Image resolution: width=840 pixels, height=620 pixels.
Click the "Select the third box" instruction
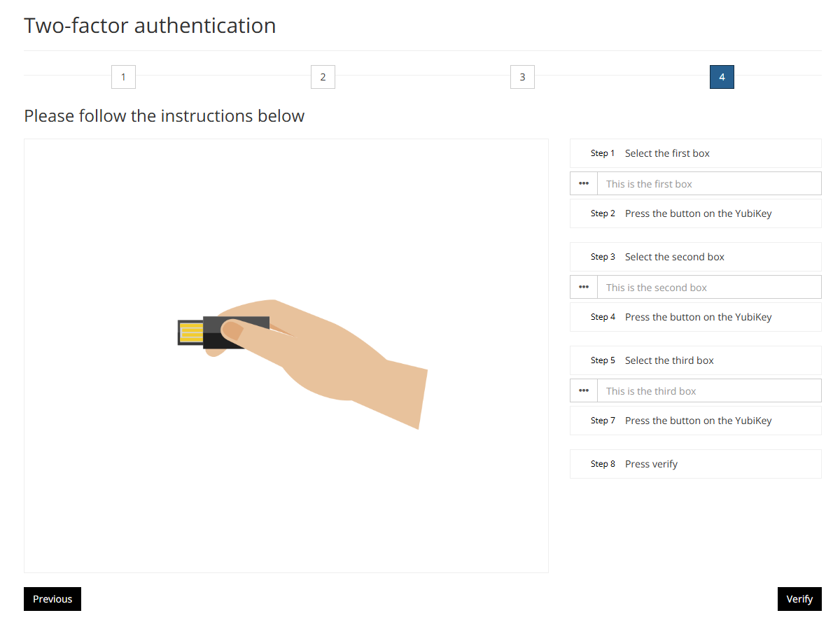[669, 360]
